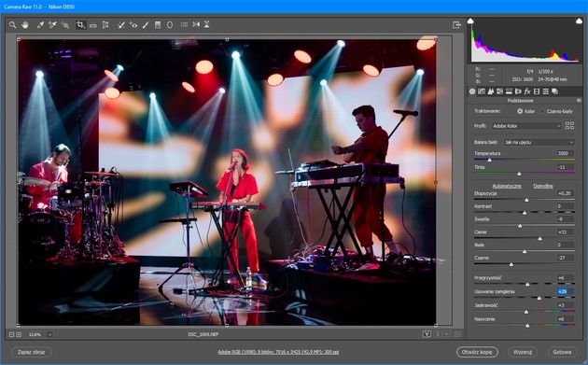Activate the Crop tool

80,25
